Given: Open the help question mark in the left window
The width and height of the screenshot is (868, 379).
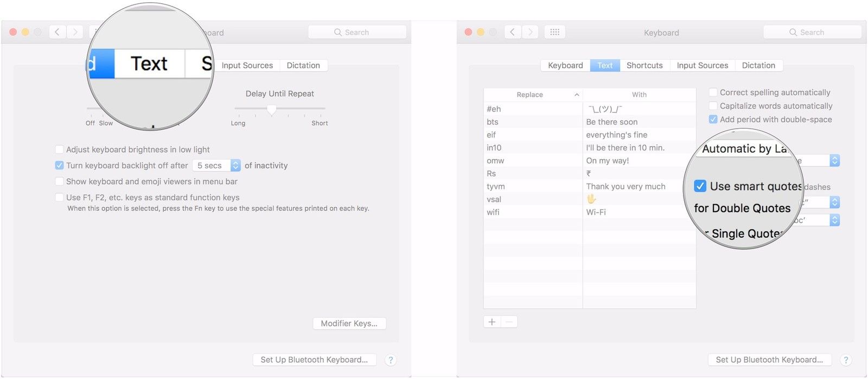Looking at the screenshot, I should (390, 360).
